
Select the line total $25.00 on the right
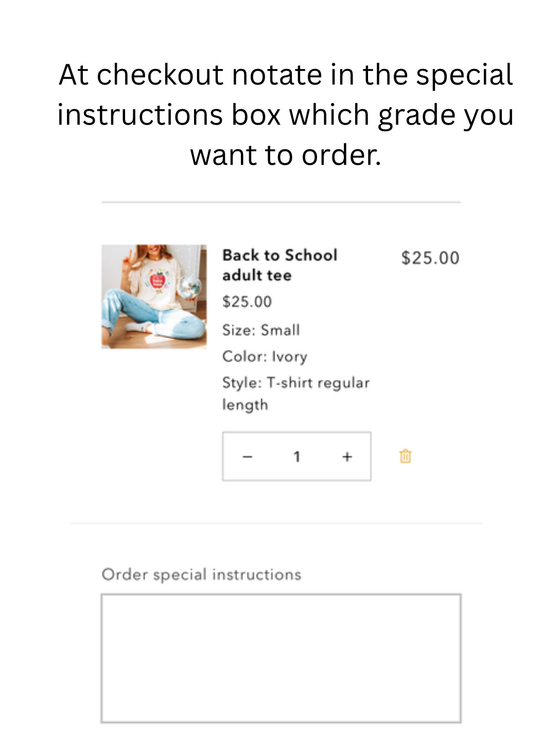pos(430,258)
